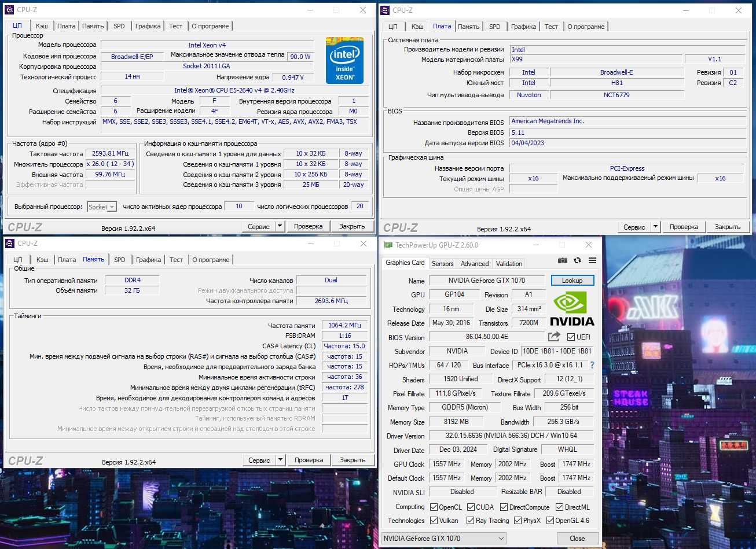The height and width of the screenshot is (549, 756).
Task: Click the clock speed value 2593.81 МГц
Action: coord(110,153)
